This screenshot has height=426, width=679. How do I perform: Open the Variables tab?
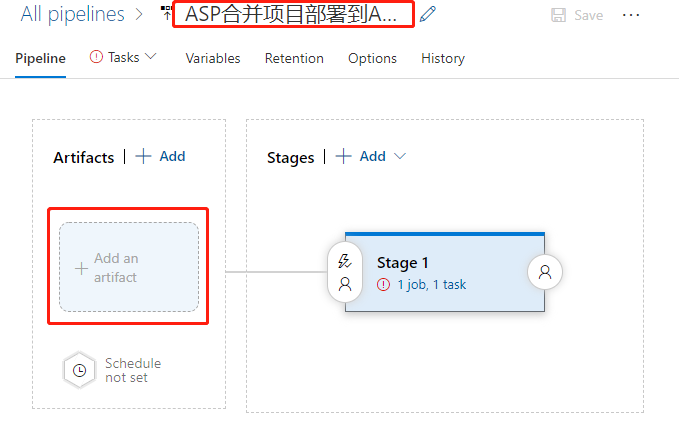coord(213,58)
